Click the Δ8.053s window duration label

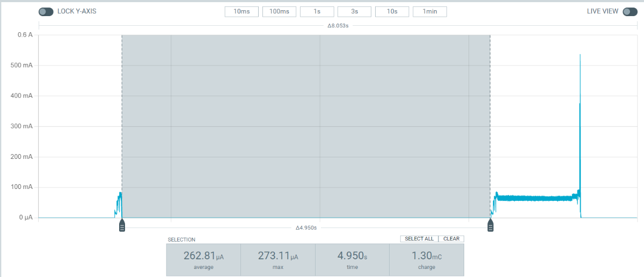(338, 25)
